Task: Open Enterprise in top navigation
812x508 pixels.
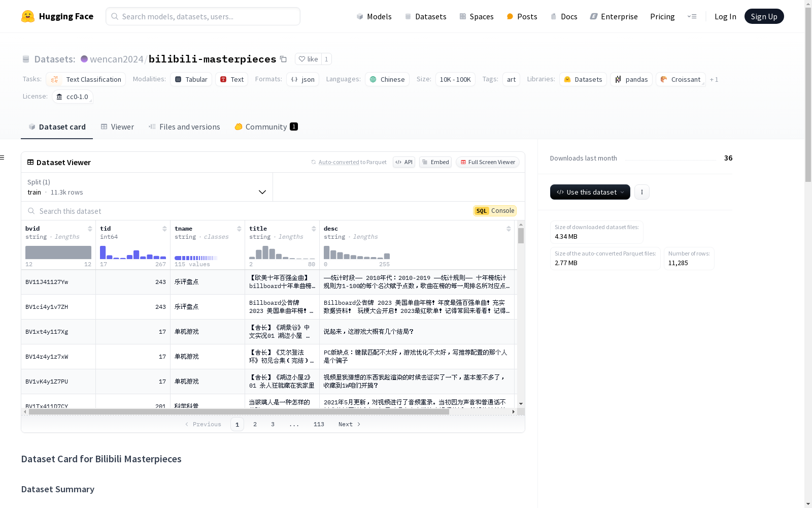Action: tap(614, 16)
